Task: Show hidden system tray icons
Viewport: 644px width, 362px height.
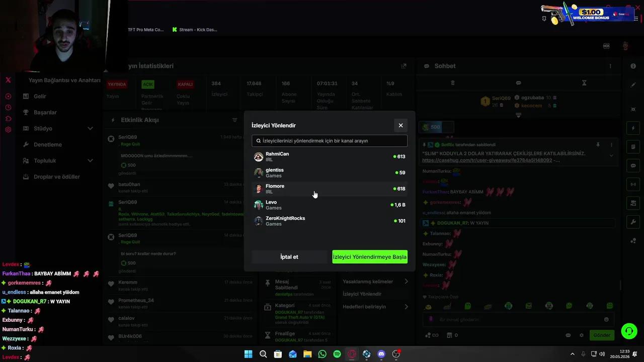Action: [572, 354]
